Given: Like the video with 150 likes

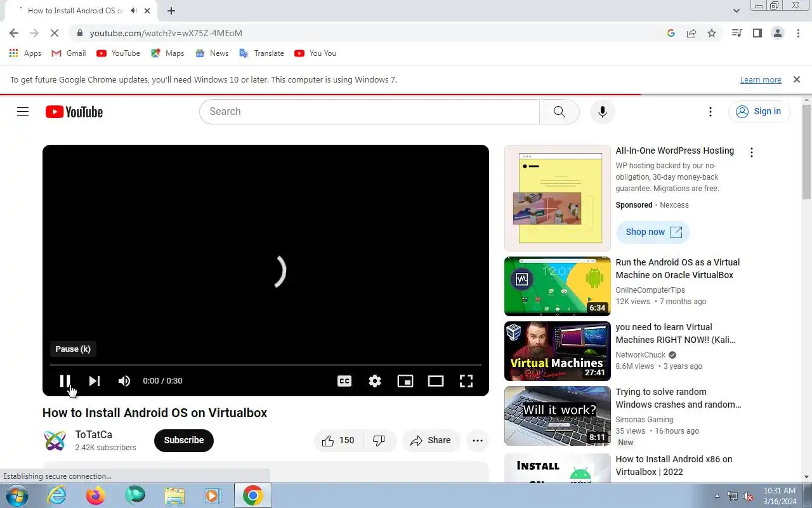Looking at the screenshot, I should [x=339, y=441].
